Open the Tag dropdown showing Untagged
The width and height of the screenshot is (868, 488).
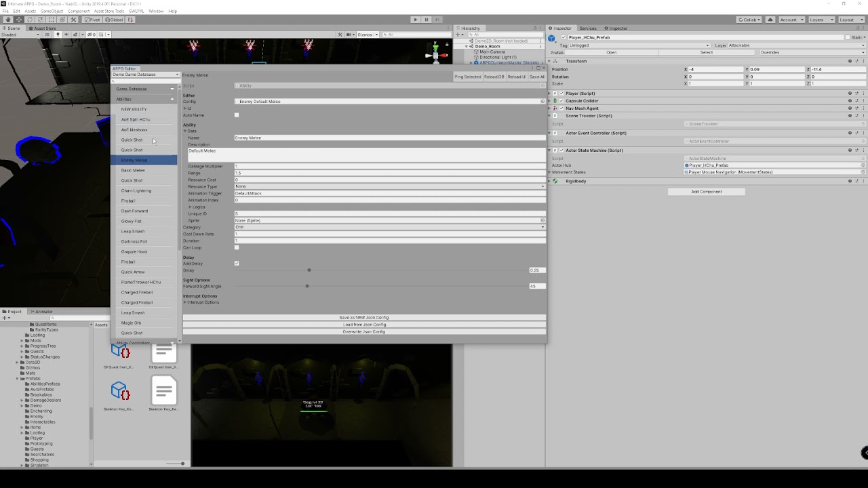point(639,45)
